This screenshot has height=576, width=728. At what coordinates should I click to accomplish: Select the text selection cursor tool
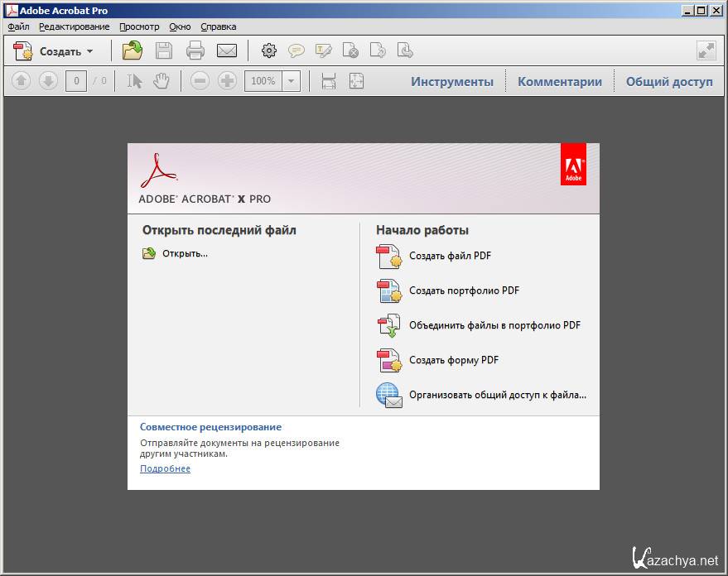134,81
